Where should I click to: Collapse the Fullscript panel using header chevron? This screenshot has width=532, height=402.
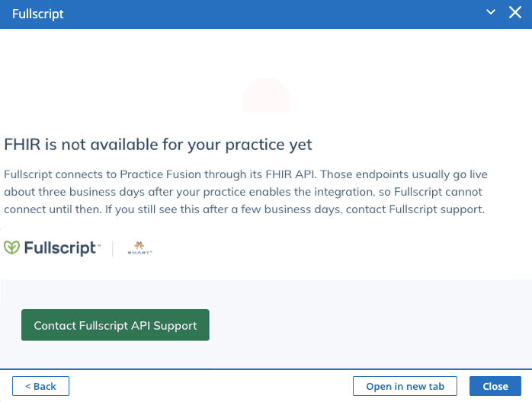(491, 12)
